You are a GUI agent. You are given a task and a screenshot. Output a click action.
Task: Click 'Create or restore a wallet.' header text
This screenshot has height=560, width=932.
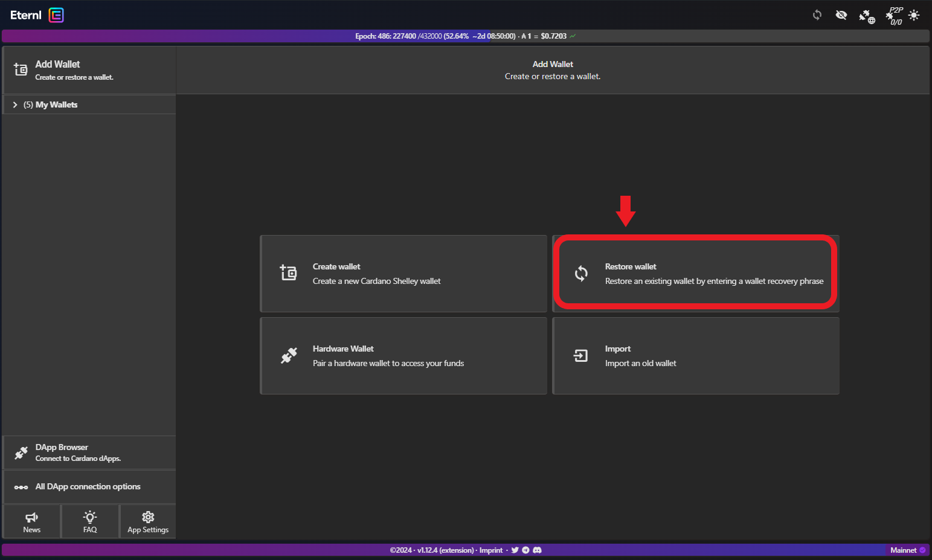click(553, 77)
